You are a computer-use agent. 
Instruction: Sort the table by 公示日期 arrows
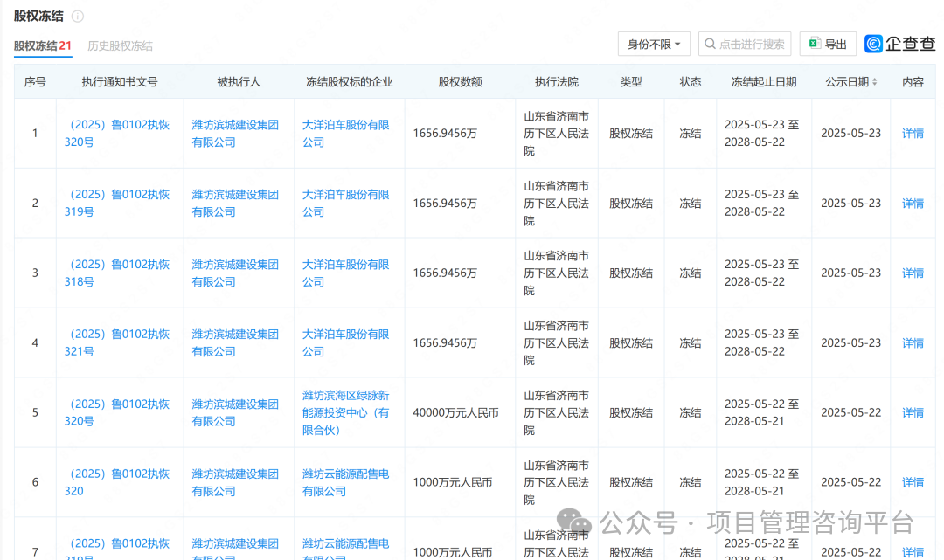875,82
